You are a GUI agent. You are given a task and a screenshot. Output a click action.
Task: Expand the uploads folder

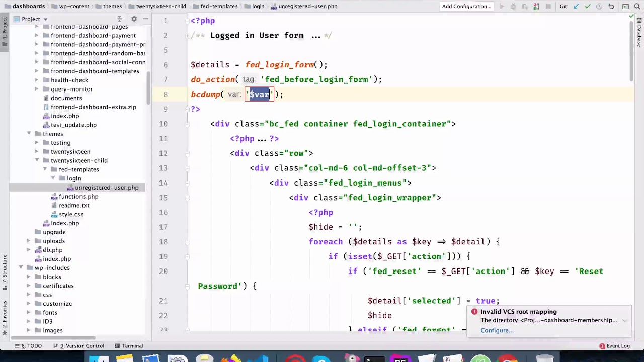coord(29,241)
